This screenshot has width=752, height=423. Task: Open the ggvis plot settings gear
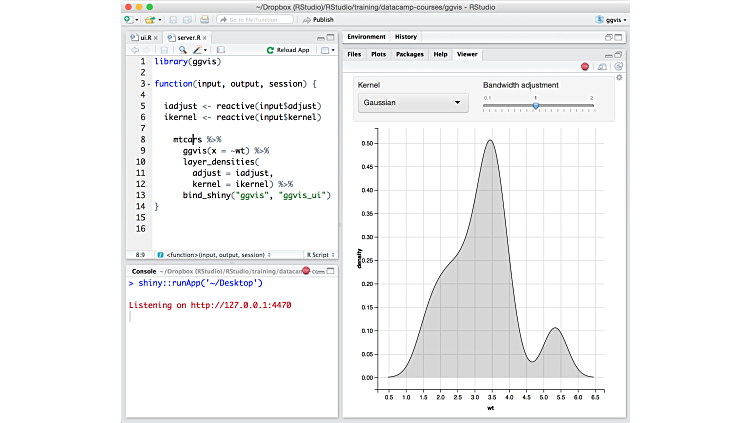[x=619, y=77]
